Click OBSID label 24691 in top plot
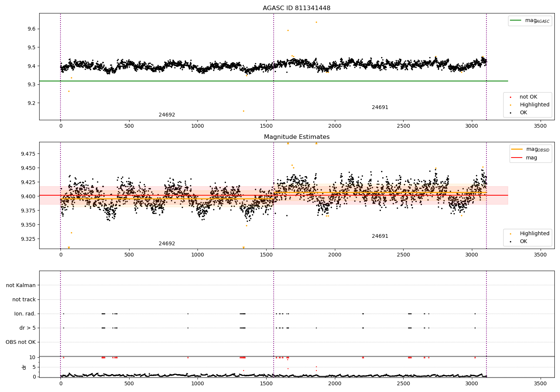Viewport: 560px width, 392px height. (x=380, y=108)
